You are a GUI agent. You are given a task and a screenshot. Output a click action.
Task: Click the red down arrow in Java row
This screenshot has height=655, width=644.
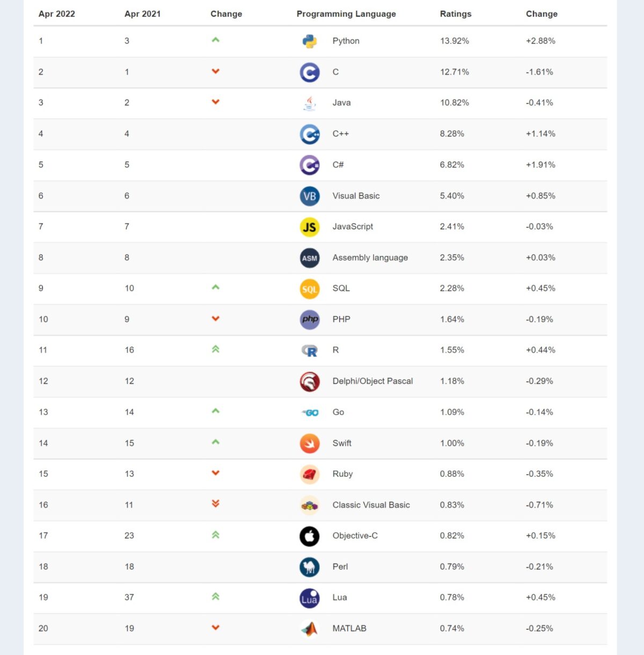coord(216,101)
